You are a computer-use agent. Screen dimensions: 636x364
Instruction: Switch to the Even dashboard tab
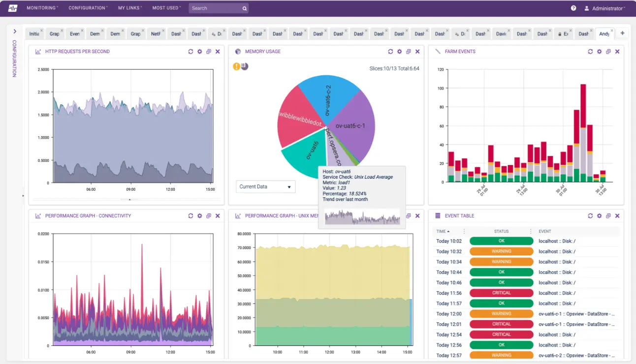[x=75, y=34]
